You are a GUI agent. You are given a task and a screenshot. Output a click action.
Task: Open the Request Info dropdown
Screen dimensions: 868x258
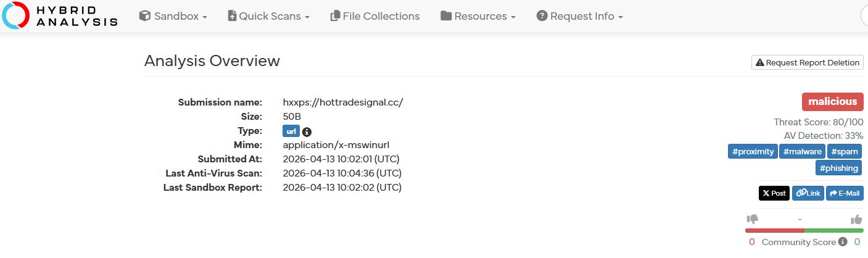click(580, 16)
